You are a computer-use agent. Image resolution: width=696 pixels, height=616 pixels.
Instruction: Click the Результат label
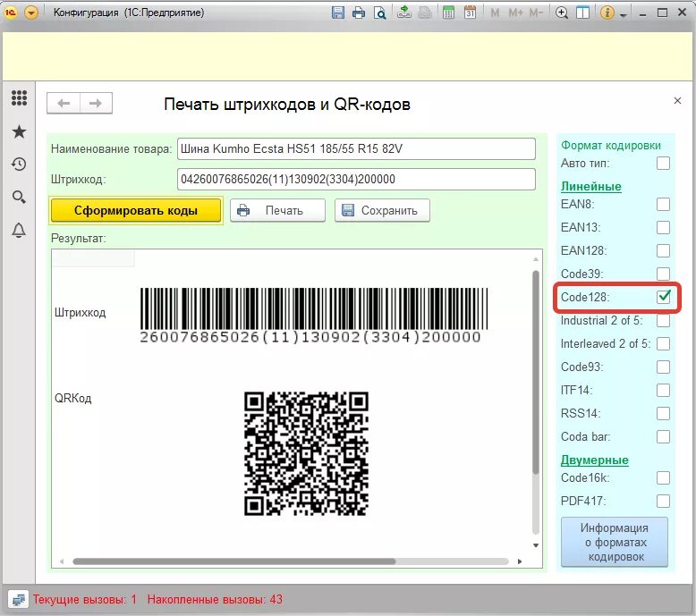pos(79,239)
